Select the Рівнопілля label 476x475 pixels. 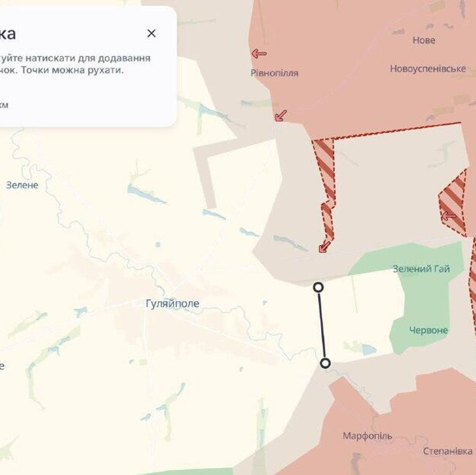point(274,73)
